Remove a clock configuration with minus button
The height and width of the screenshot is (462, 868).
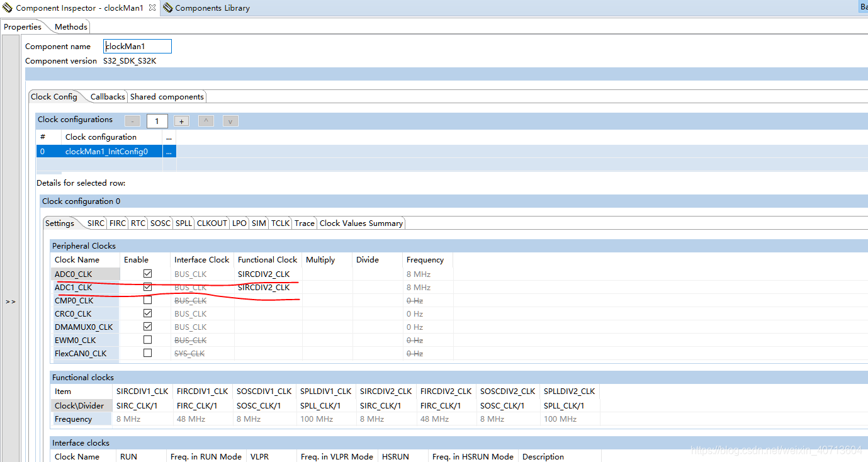click(x=132, y=121)
